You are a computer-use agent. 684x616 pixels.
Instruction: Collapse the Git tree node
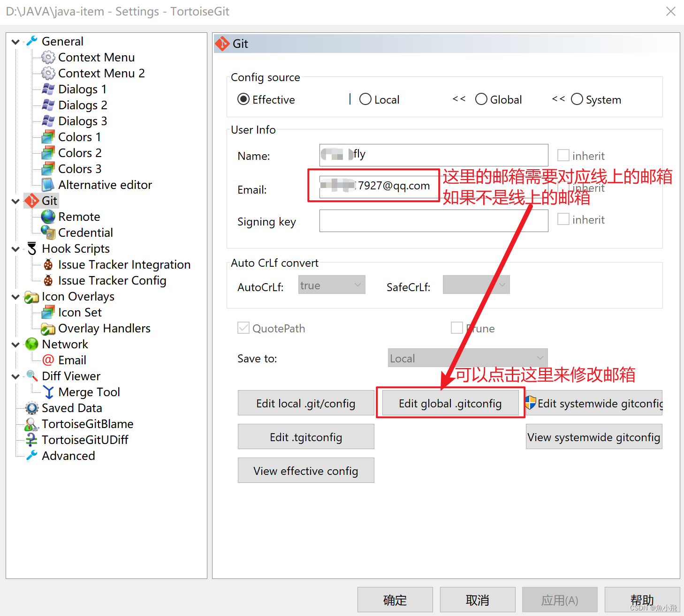click(x=15, y=201)
